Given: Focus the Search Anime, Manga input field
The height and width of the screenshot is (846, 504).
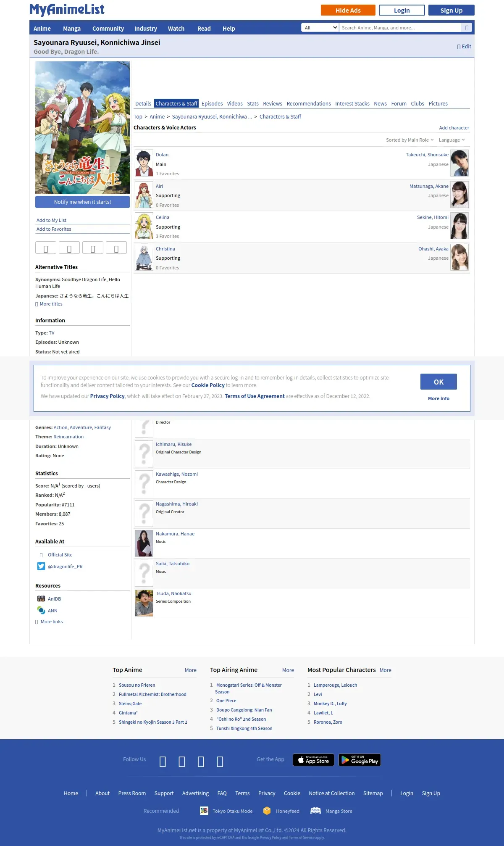Looking at the screenshot, I should click(x=400, y=28).
